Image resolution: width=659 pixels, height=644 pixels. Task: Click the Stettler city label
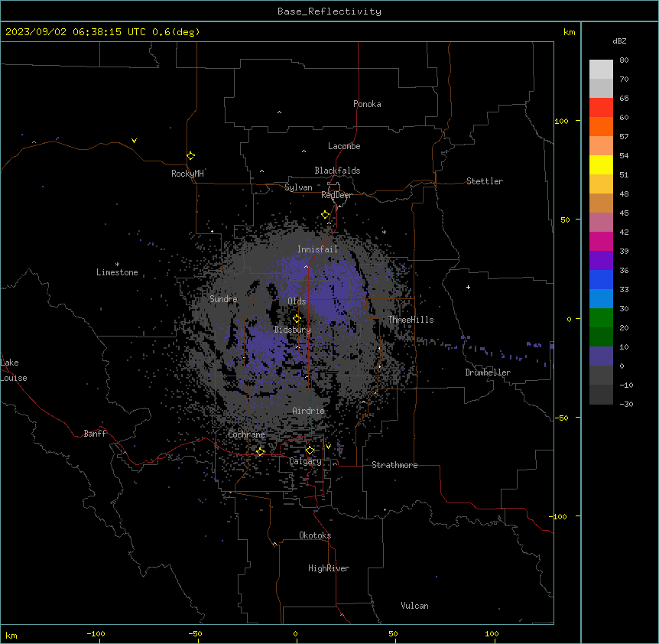coord(485,181)
